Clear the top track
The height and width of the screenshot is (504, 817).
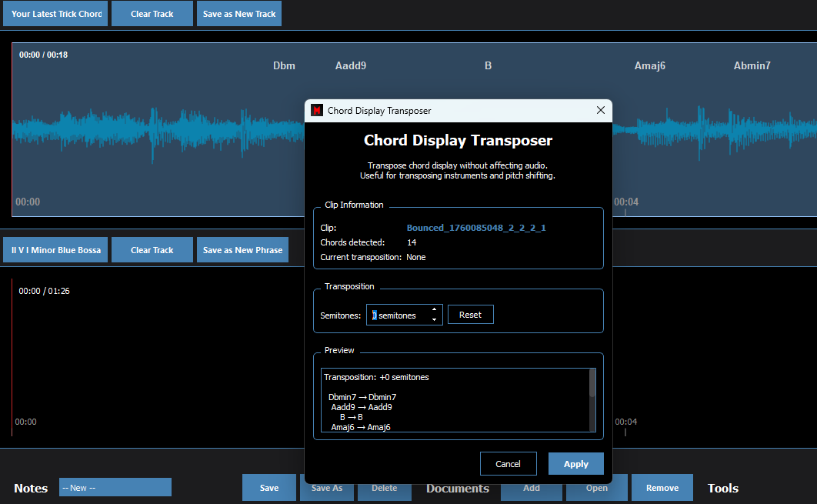point(152,14)
